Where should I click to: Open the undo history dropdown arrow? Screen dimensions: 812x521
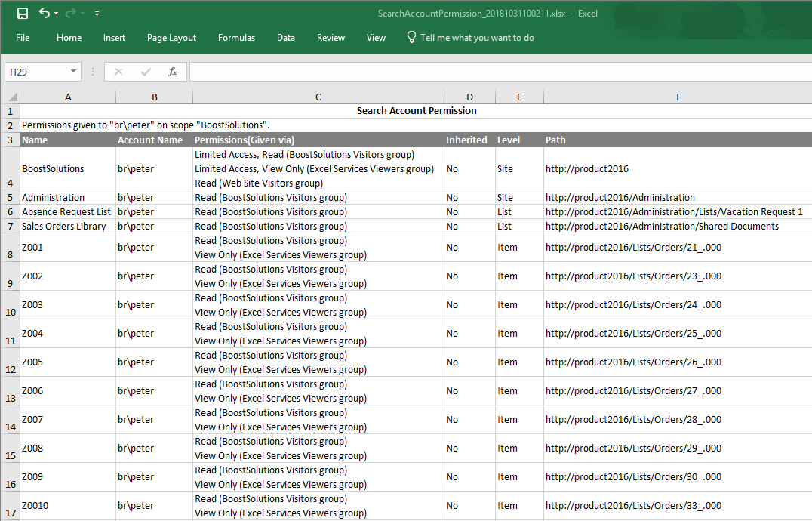tap(57, 14)
